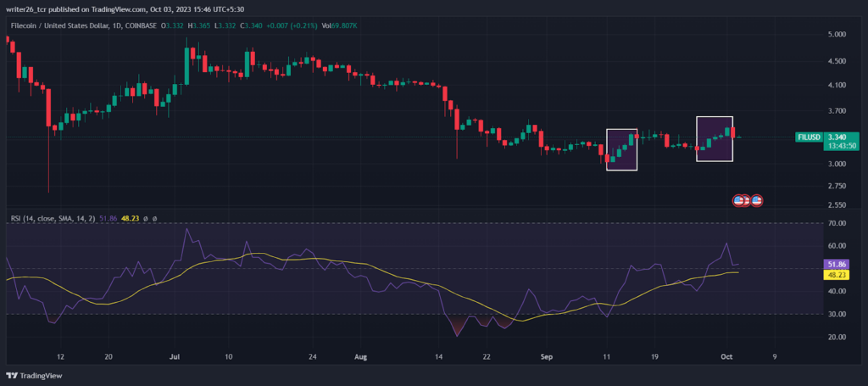Click the 3.000 price axis label
This screenshot has height=386, width=868.
coord(836,164)
